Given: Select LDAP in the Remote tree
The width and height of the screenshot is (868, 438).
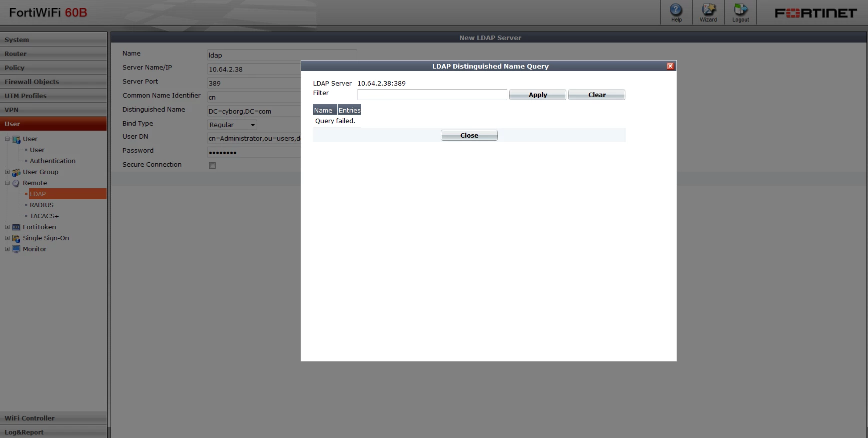Looking at the screenshot, I should click(x=68, y=194).
